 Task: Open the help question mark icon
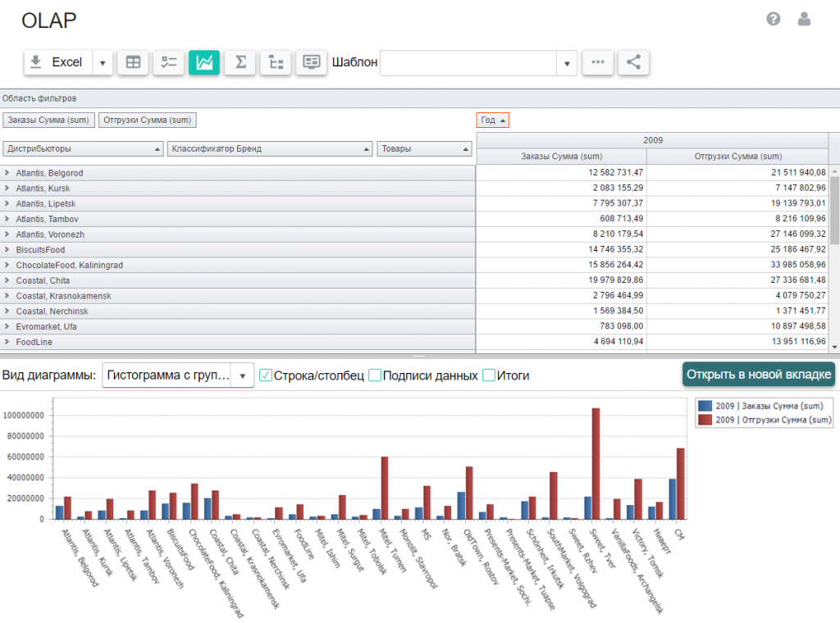click(x=773, y=20)
